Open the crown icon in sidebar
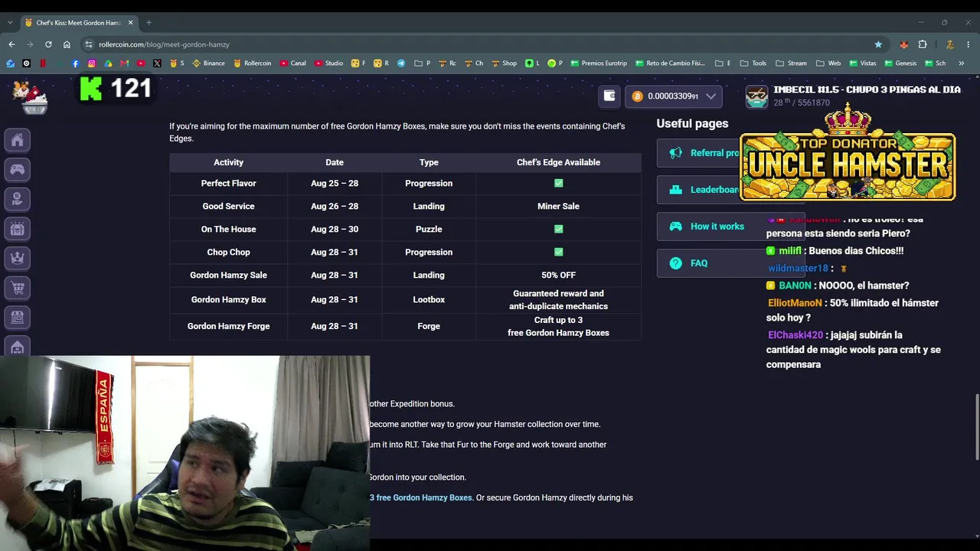 18,258
